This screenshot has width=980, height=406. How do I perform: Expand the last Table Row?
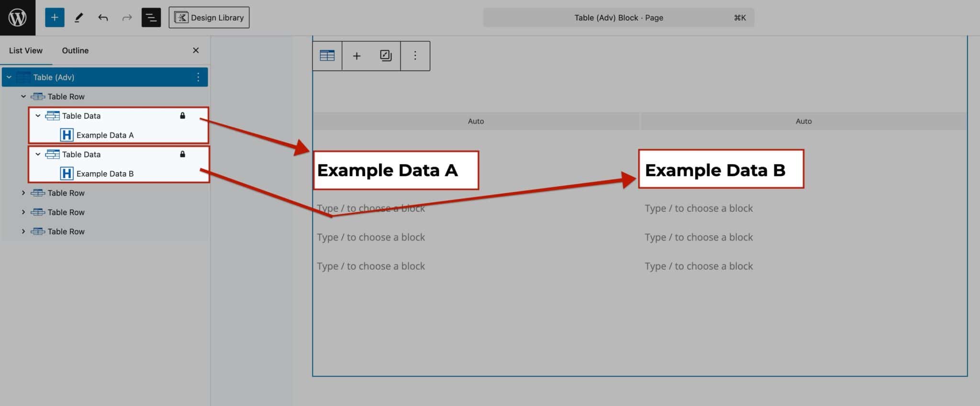tap(23, 231)
